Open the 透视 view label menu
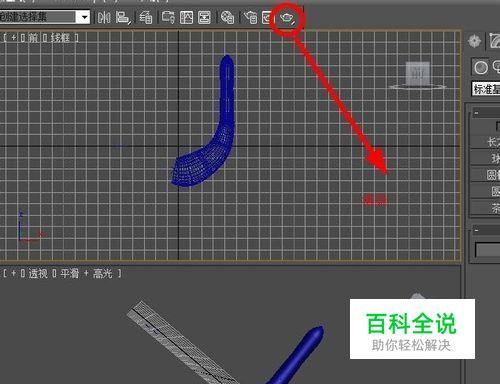 38,274
